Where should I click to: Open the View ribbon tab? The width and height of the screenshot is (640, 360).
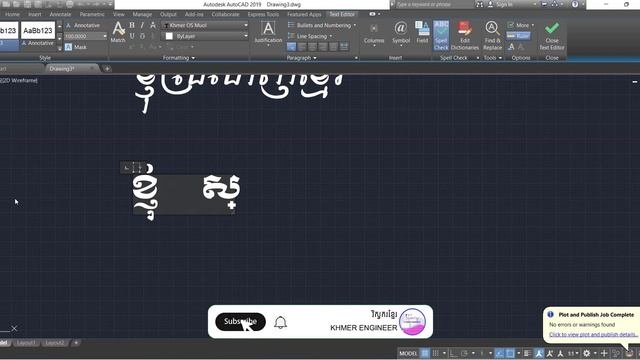tap(119, 14)
